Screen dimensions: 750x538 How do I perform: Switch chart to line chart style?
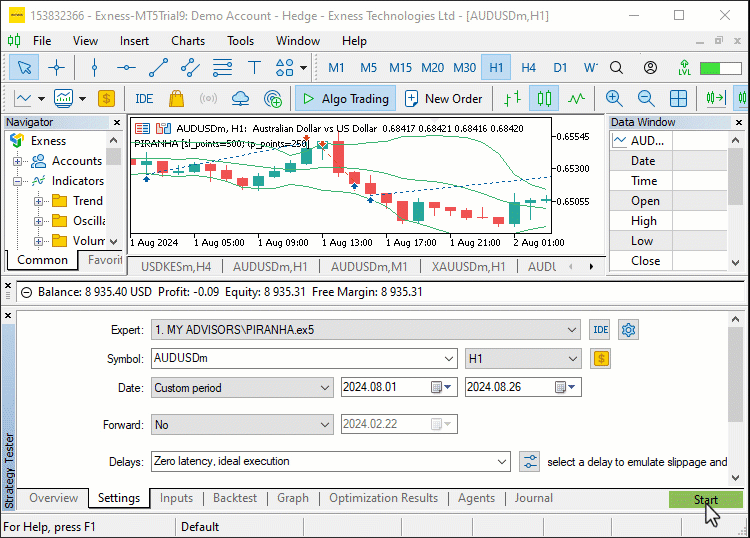click(x=576, y=99)
